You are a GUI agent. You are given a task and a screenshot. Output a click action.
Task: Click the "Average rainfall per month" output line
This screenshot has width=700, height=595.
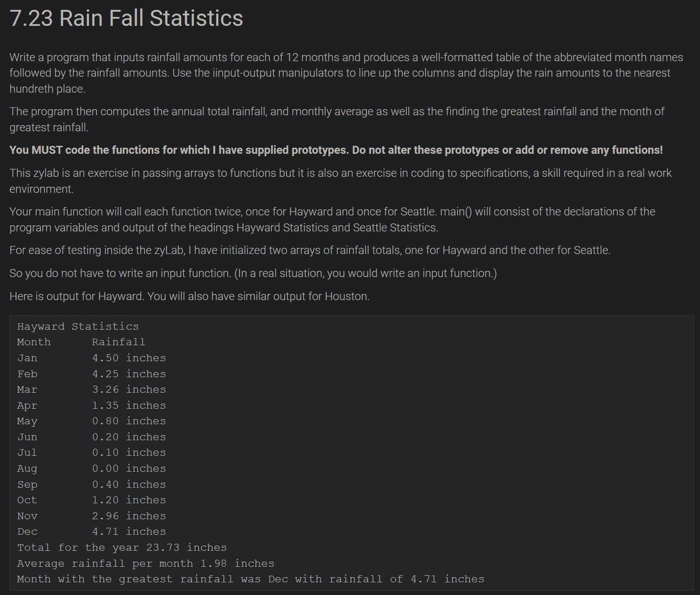(145, 563)
